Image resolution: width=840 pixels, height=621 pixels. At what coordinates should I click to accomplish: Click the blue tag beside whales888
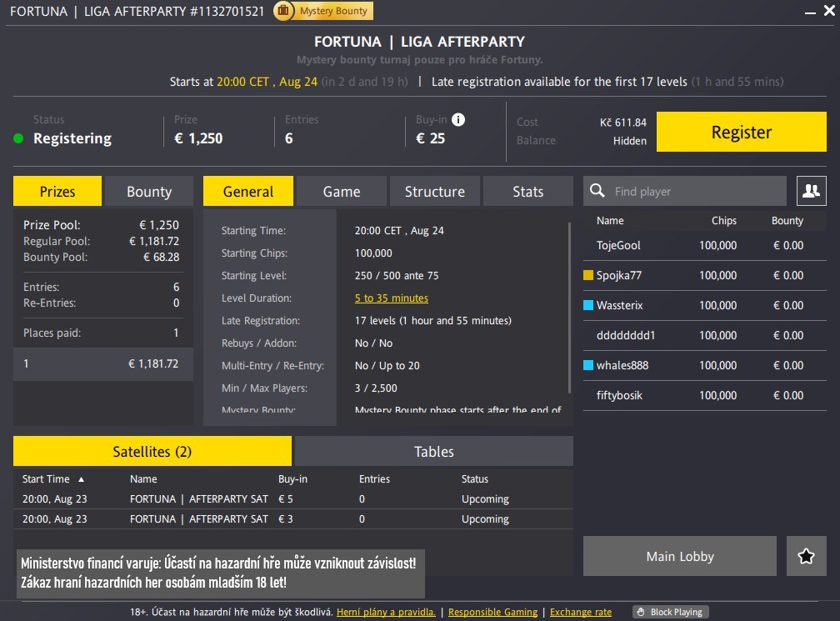pos(588,365)
